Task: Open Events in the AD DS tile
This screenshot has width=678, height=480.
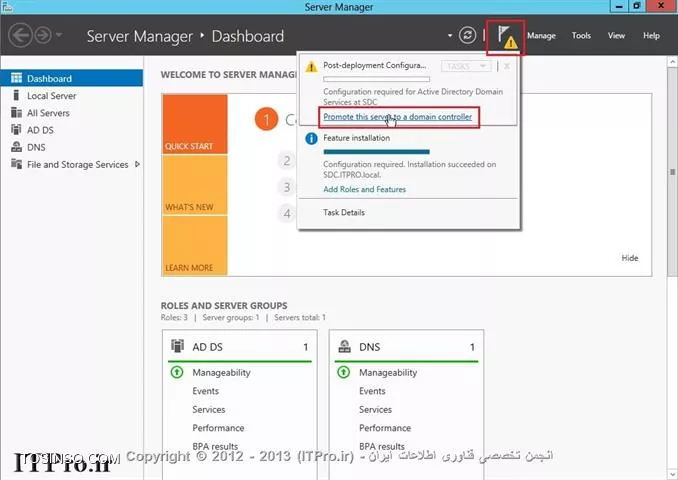Action: click(x=205, y=391)
